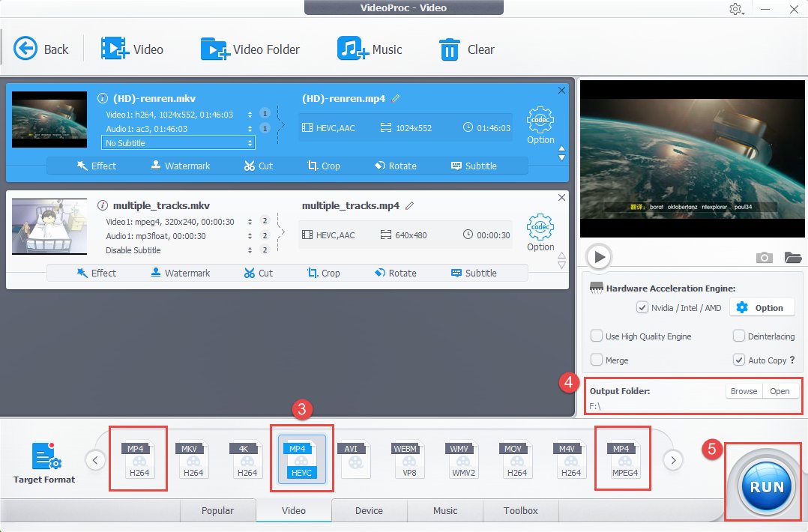Open info for (HD)-renren.mkv
Screen dimensions: 808x532
coord(103,98)
